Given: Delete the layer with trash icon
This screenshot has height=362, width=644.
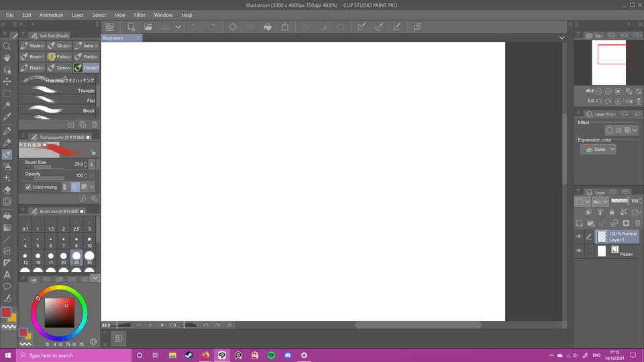Looking at the screenshot, I should pyautogui.click(x=637, y=223).
